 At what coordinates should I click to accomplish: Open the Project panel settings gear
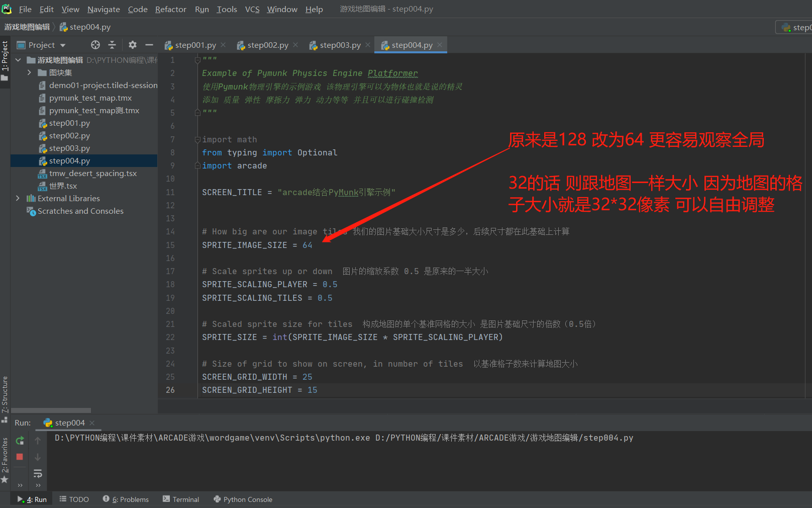click(x=132, y=44)
